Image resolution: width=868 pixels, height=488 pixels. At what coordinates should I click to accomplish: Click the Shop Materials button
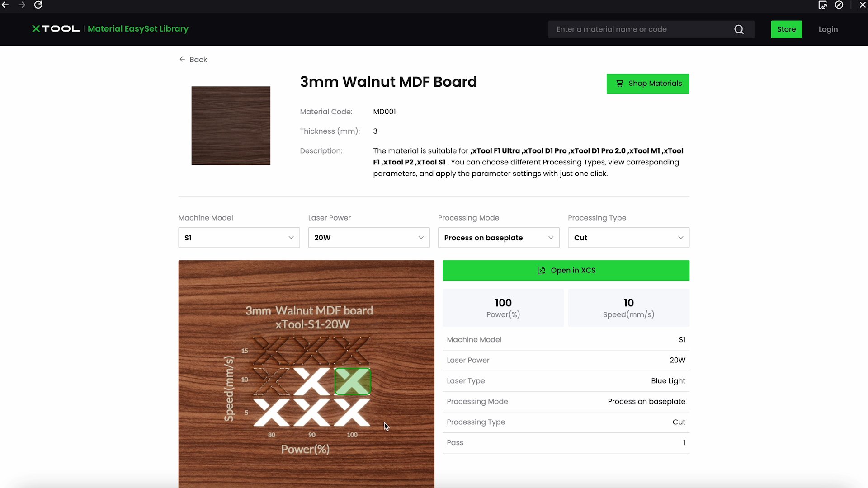tap(647, 83)
